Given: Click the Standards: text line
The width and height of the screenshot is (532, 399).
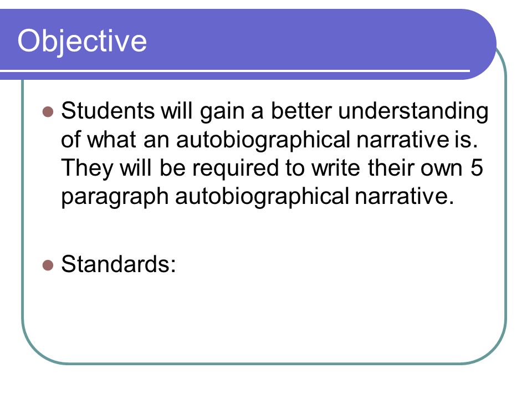Looking at the screenshot, I should pos(119,264).
